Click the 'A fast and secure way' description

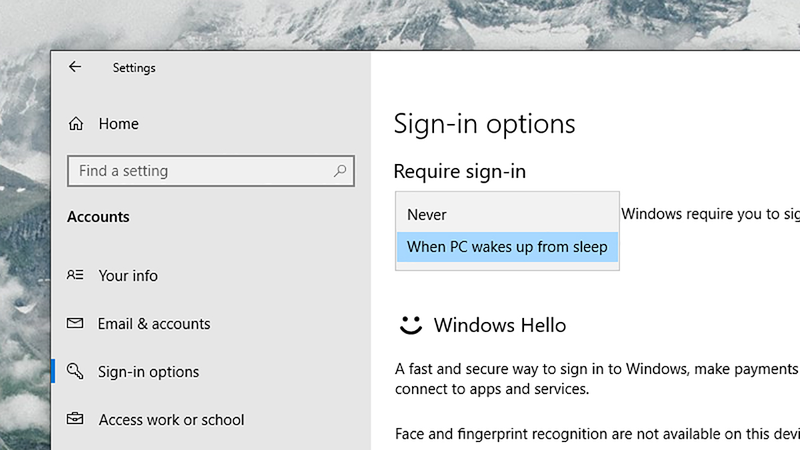(x=597, y=379)
